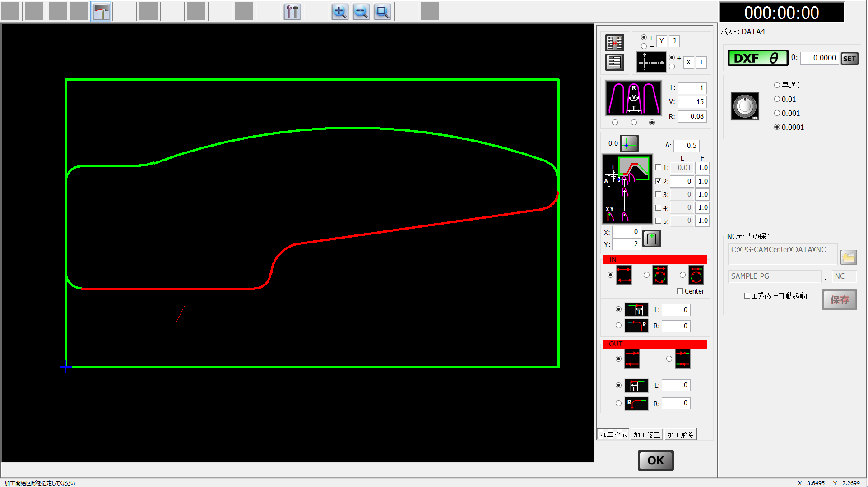Viewport: 868px width, 487px height.
Task: Click the zoom in magnifier
Action: click(340, 12)
